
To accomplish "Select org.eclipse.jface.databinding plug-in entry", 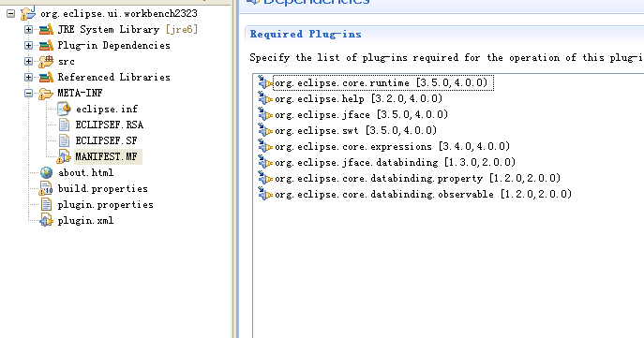I will [x=395, y=162].
